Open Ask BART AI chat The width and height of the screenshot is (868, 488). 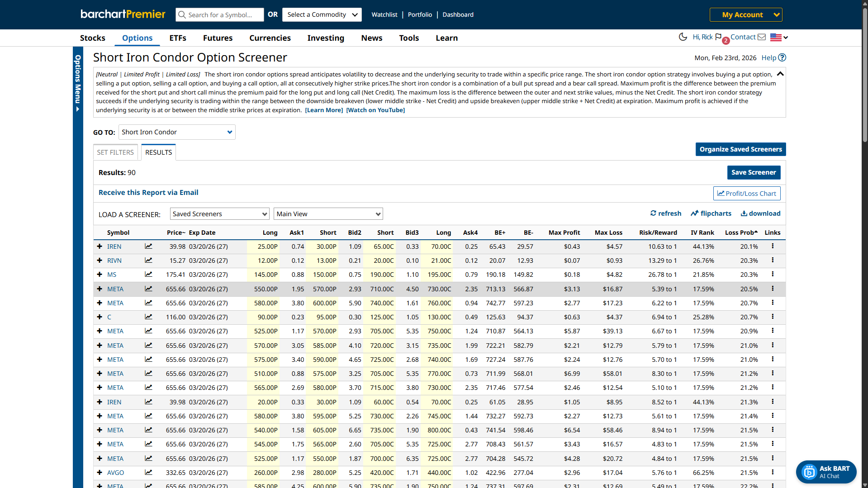826,472
